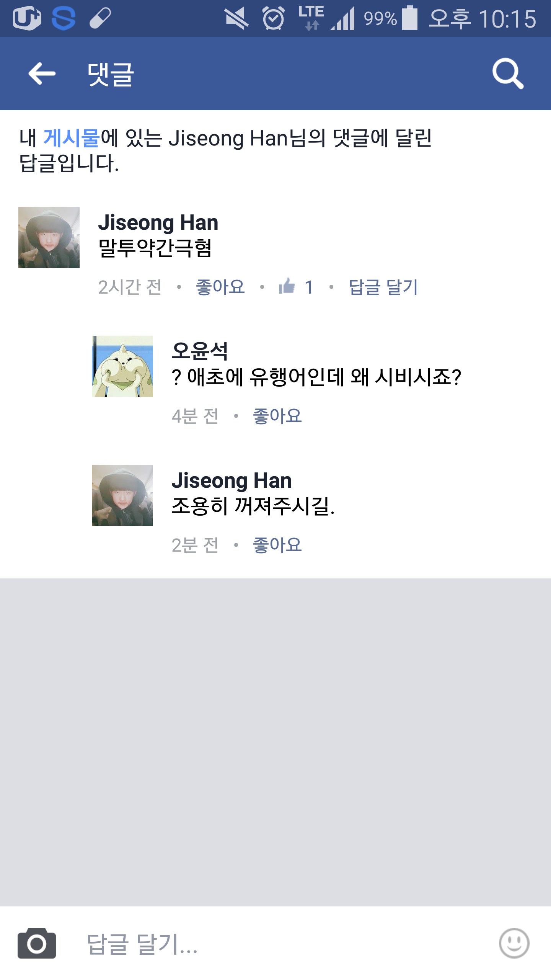551x980 pixels.
Task: Tap the U+ icon in status bar
Action: click(x=27, y=18)
